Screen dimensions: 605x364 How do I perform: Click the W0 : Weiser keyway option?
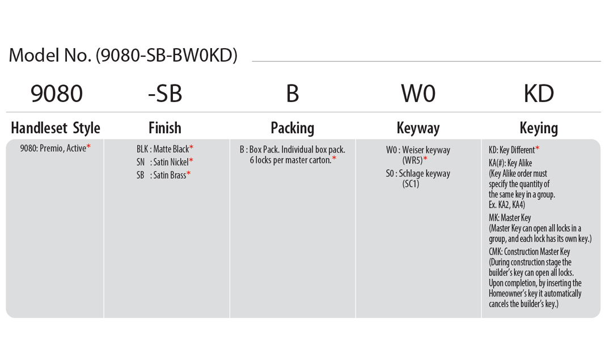coord(418,150)
